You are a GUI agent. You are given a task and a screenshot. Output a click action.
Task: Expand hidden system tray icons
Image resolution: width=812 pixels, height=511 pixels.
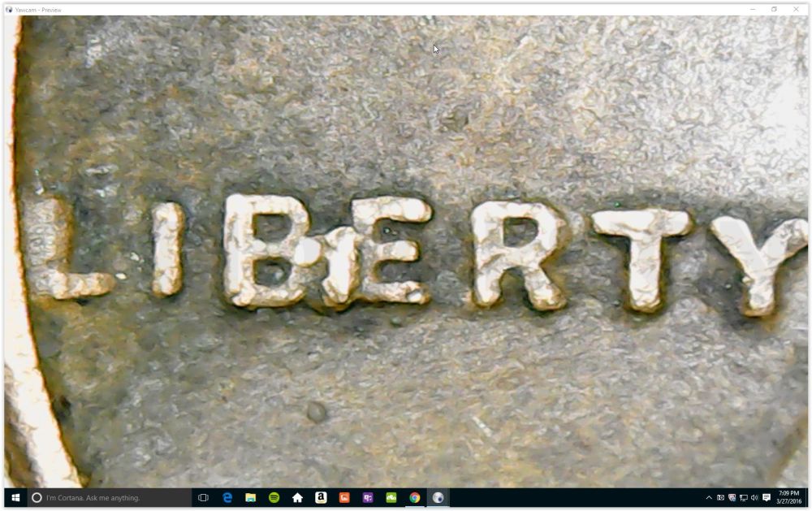point(708,497)
